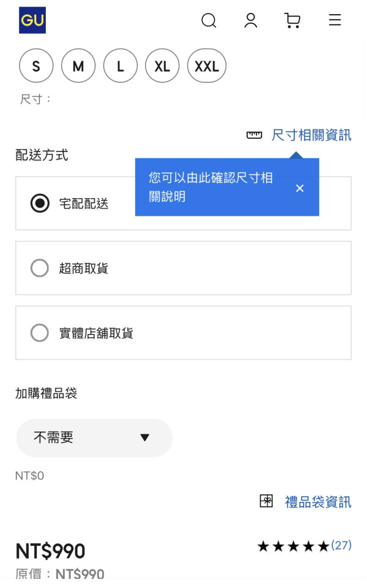Click the GU logo

[31, 20]
